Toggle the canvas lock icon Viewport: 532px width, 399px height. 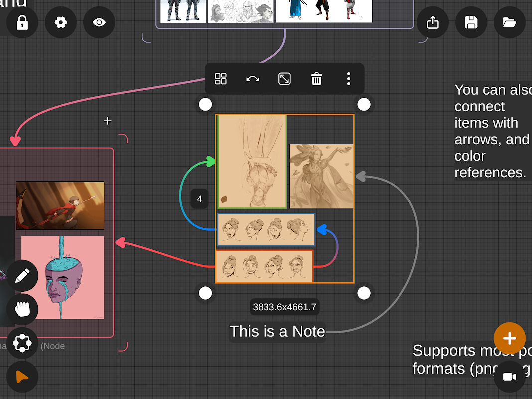[x=22, y=22]
